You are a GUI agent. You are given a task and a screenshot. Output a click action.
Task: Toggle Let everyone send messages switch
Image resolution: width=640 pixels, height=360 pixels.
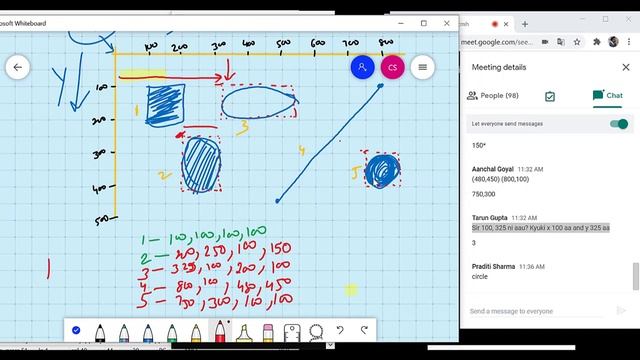tap(619, 124)
